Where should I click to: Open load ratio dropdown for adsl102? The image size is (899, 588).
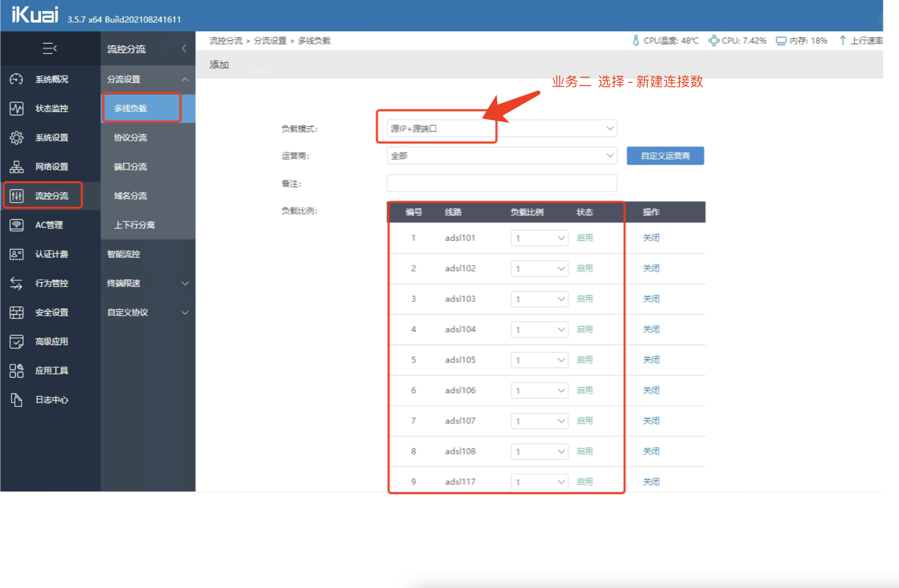click(540, 268)
